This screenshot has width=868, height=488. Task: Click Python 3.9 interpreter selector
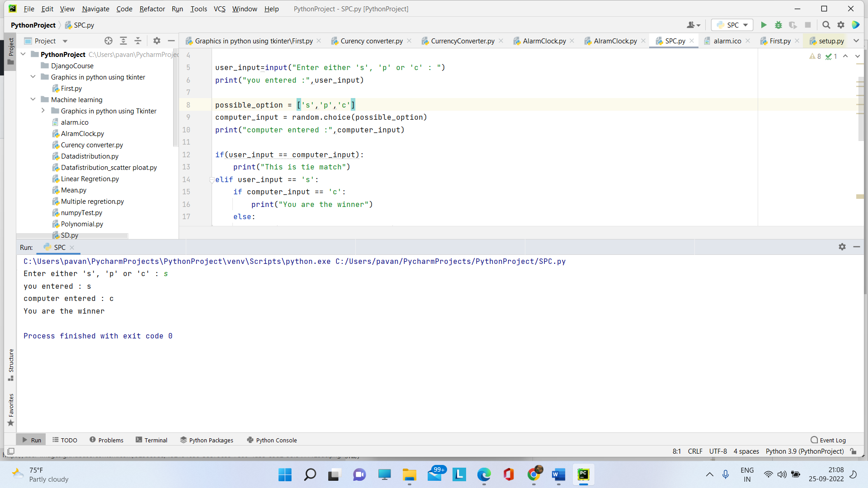[805, 451]
